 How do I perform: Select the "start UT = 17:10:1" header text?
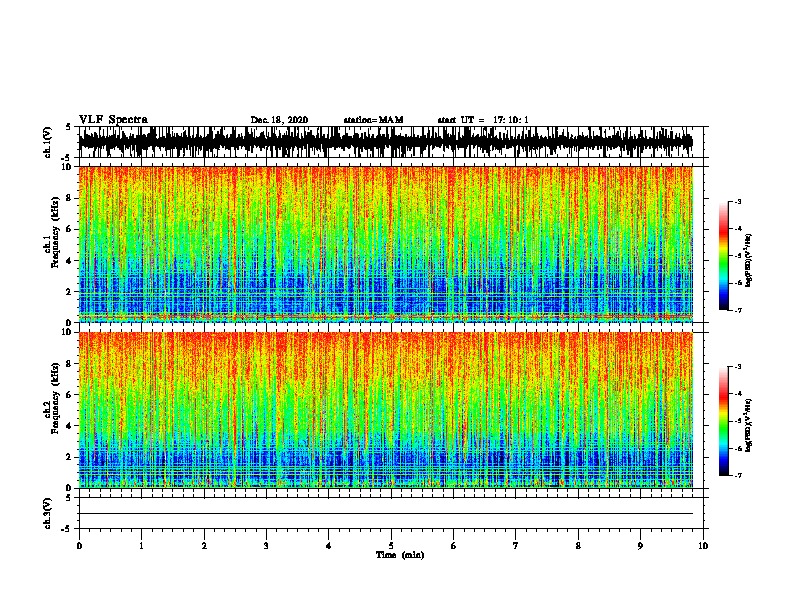point(483,120)
